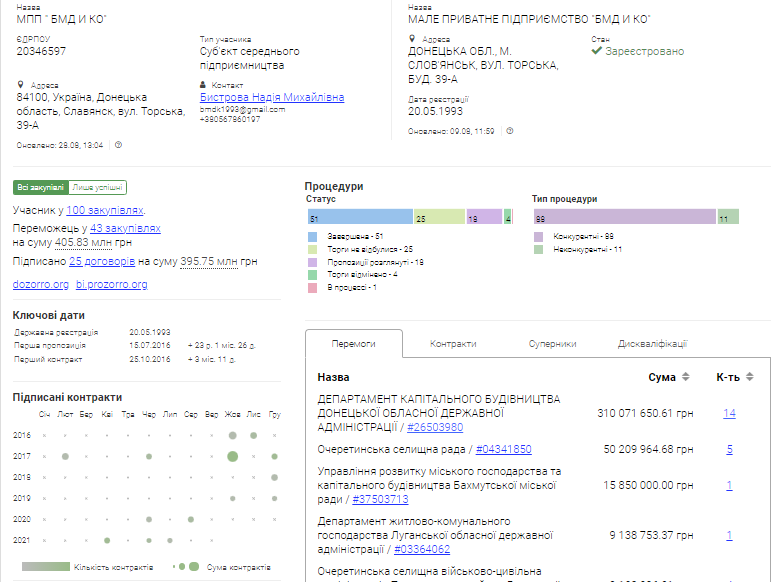Sort table by К-ть column arrows

[749, 377]
